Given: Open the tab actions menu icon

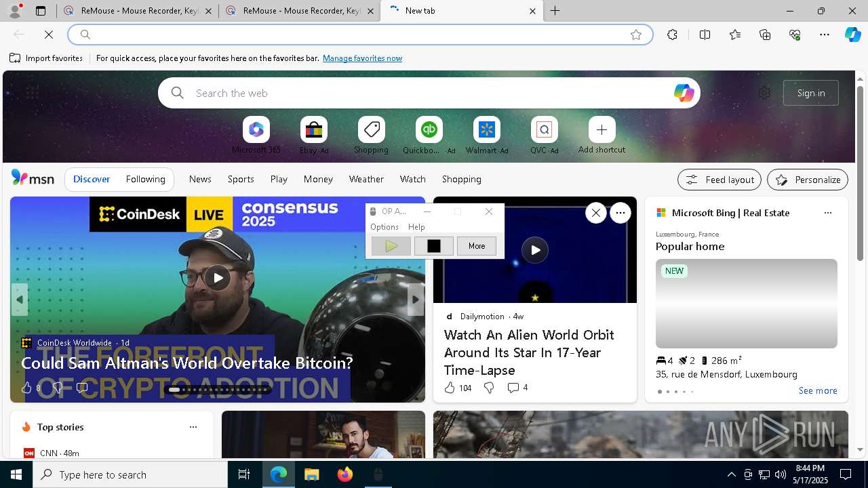Looking at the screenshot, I should tap(41, 11).
